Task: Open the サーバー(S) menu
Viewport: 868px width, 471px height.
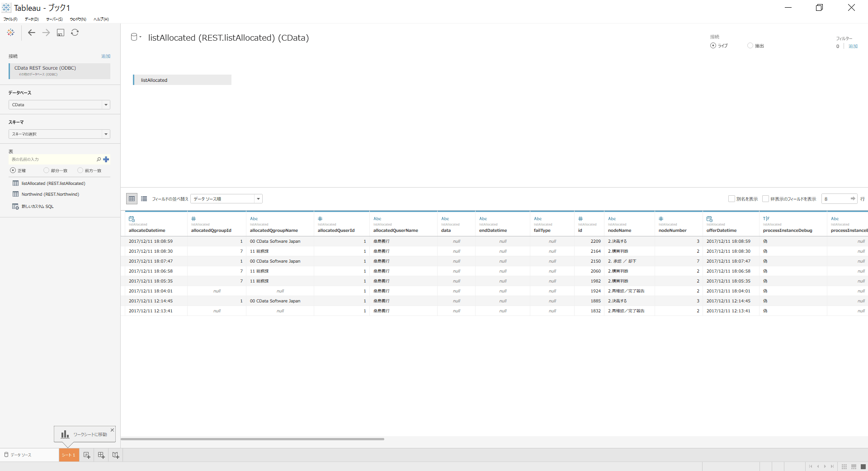Action: tap(54, 19)
